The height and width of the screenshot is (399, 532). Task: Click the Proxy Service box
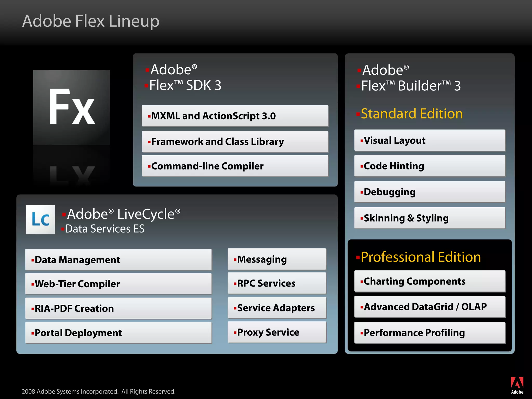coord(277,332)
